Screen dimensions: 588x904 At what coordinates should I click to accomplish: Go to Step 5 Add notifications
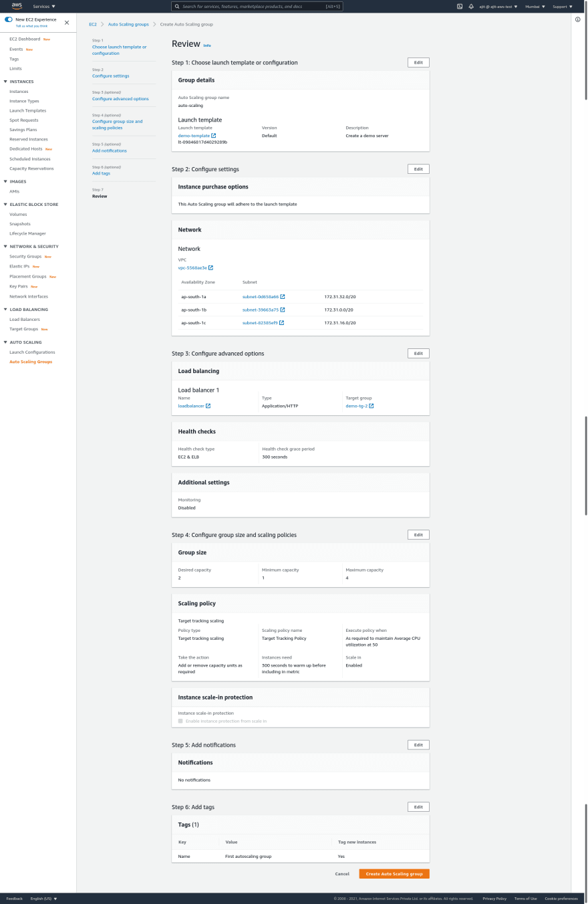pos(110,150)
